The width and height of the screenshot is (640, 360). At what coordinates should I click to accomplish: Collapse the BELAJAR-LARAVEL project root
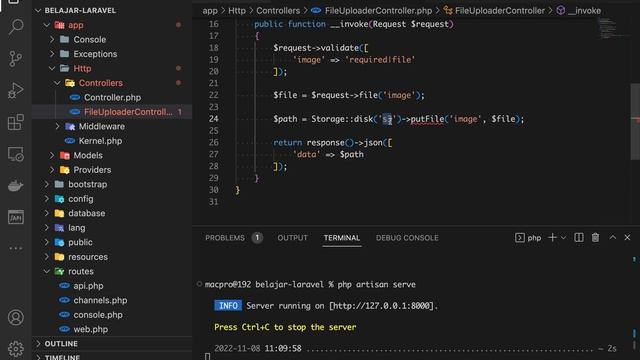[38, 11]
